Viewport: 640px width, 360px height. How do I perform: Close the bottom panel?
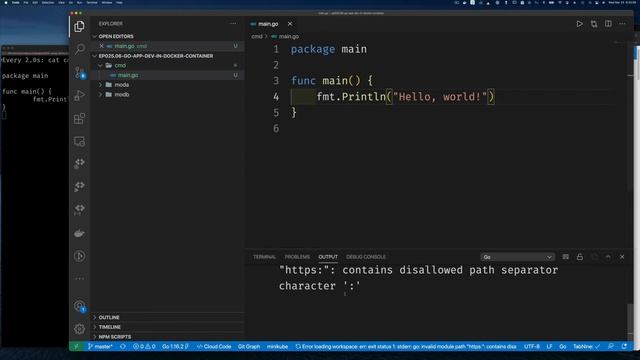622,257
